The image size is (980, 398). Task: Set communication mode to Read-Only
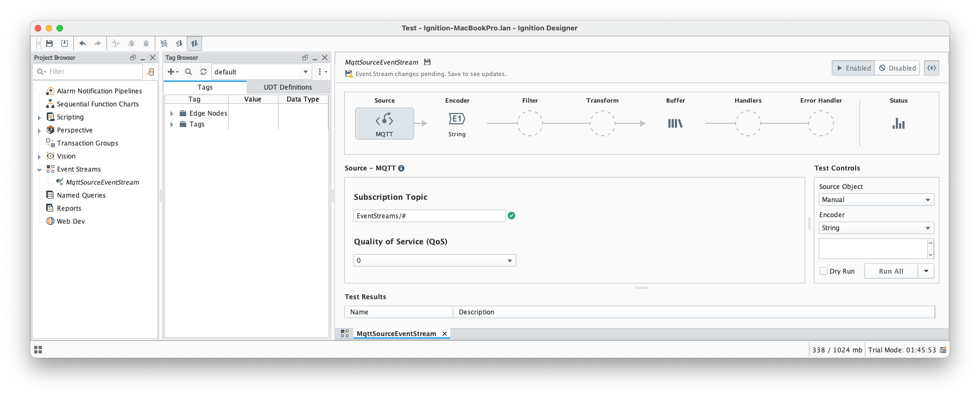(x=179, y=43)
